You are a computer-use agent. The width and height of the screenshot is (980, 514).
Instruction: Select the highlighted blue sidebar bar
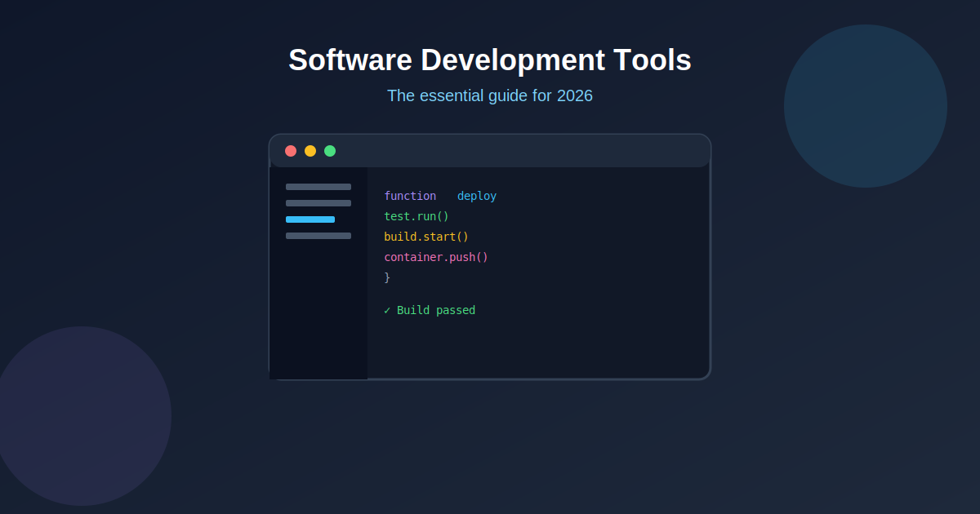[x=310, y=219]
